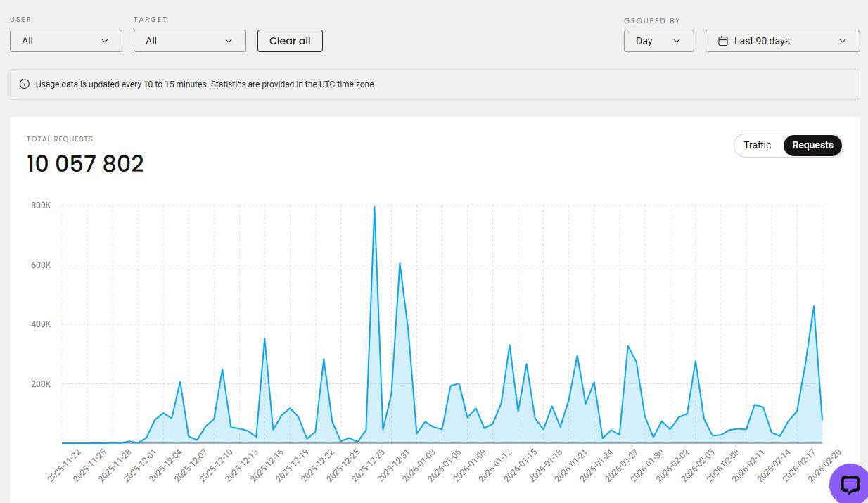Screen dimensions: 868x503
Task: Click the info icon in usage notice
Action: point(25,84)
